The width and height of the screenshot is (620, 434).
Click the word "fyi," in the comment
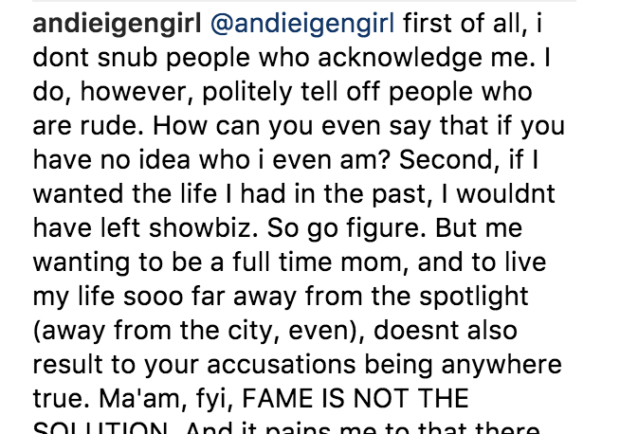(214, 399)
